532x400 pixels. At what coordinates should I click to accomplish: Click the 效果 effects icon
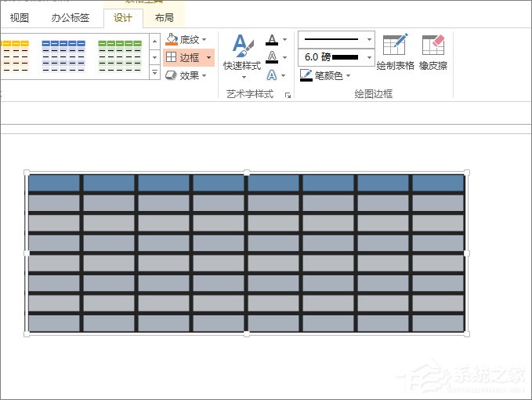[x=171, y=75]
